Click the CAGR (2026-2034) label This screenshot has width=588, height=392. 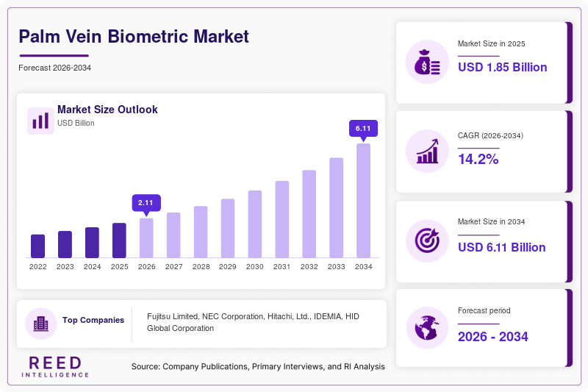click(x=490, y=135)
